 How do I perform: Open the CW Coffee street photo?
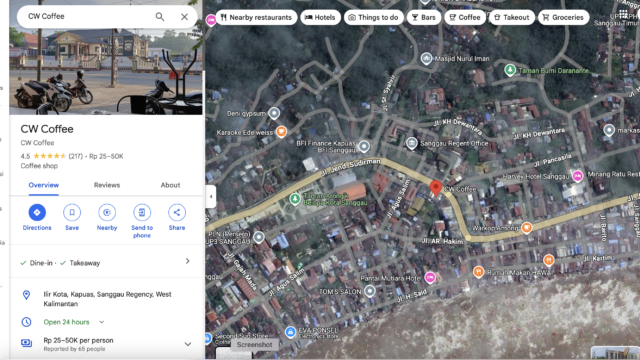click(x=106, y=71)
